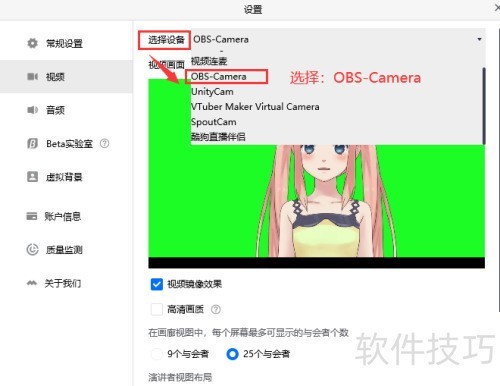Click the 演讲者视图布局 label
Screen dimensions: 500x386
click(180, 377)
